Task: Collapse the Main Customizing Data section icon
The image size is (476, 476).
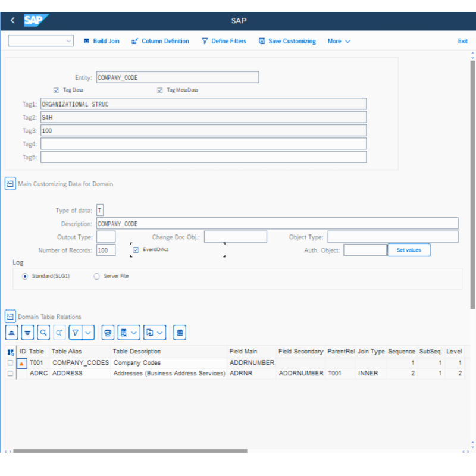Action: tap(10, 184)
